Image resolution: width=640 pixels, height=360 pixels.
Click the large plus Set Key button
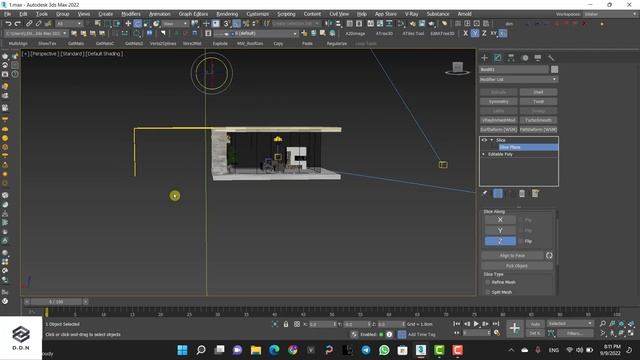point(515,328)
